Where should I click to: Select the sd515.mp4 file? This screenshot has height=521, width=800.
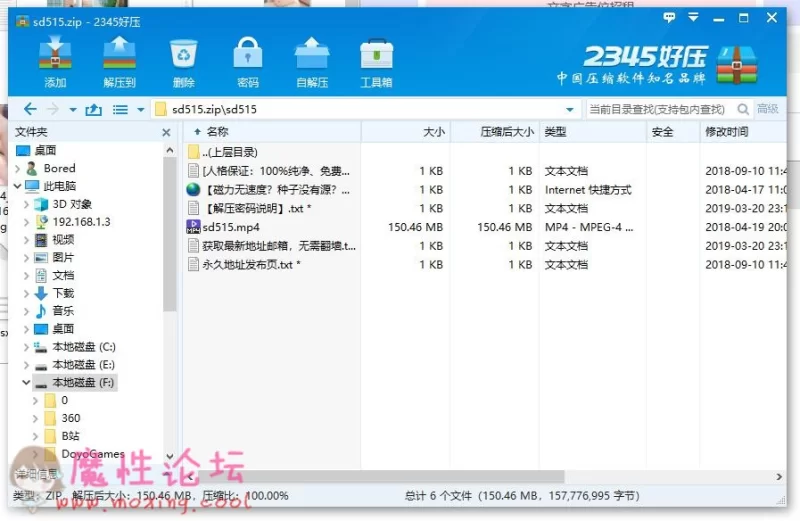click(x=485, y=227)
